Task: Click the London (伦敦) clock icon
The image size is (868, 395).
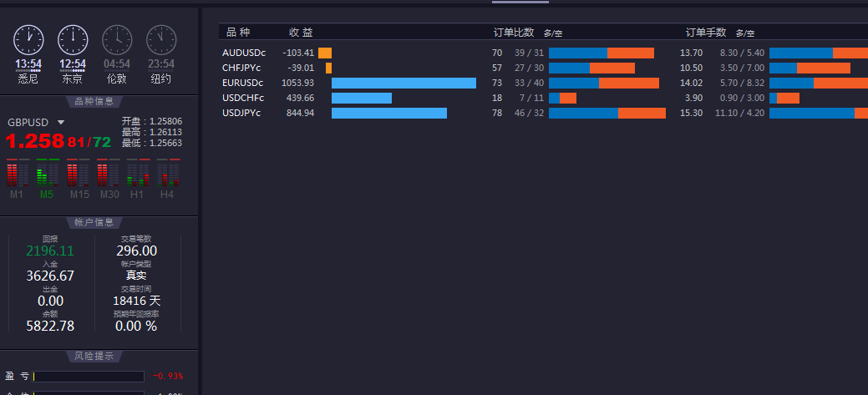Action: 117,40
